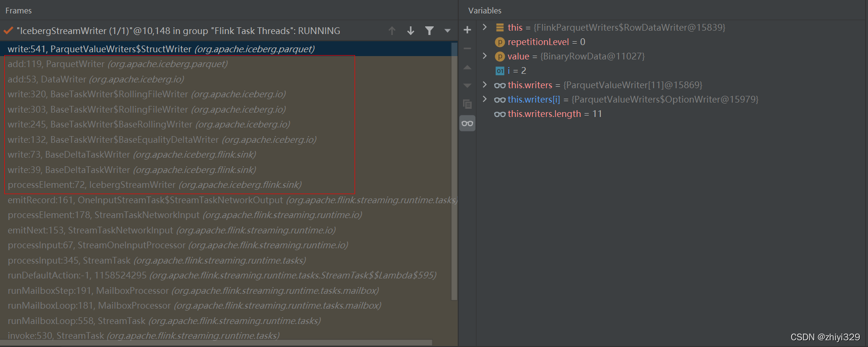The height and width of the screenshot is (347, 868).
Task: Select repetitionLevel = 0 variable
Action: coord(546,42)
